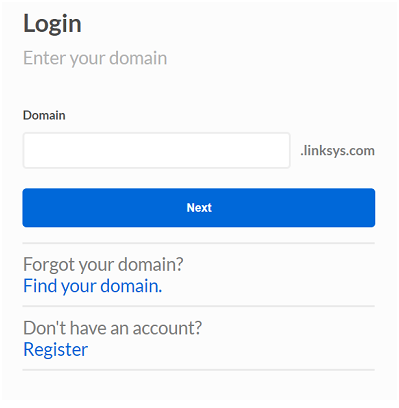Click the blue Next button
The width and height of the screenshot is (399, 408).
pos(199,208)
